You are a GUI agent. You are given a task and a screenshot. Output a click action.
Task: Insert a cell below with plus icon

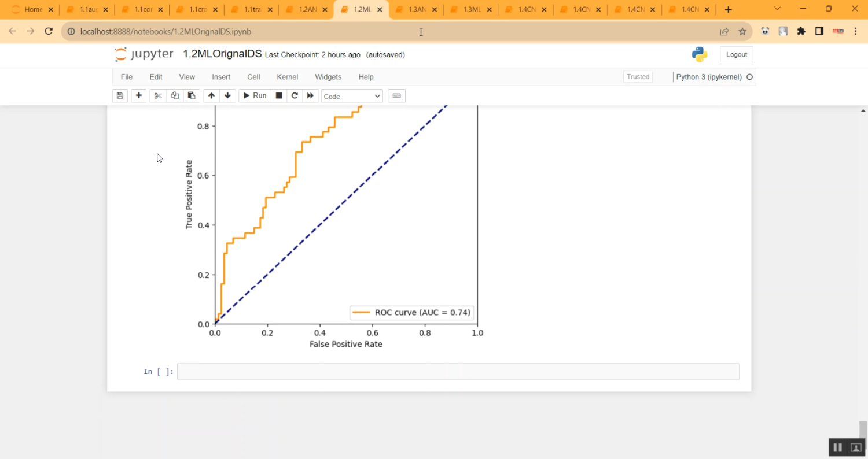coord(139,96)
